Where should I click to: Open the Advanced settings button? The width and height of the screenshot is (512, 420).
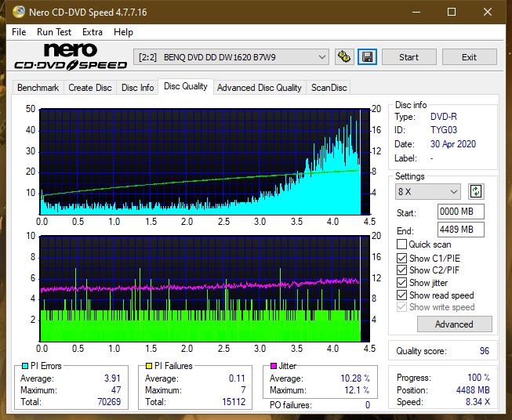[454, 324]
